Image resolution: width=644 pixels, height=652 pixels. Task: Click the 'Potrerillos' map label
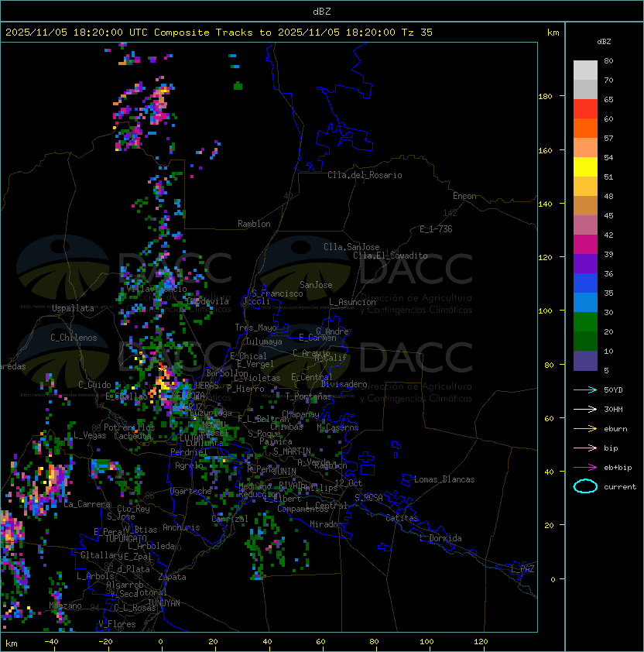click(129, 427)
